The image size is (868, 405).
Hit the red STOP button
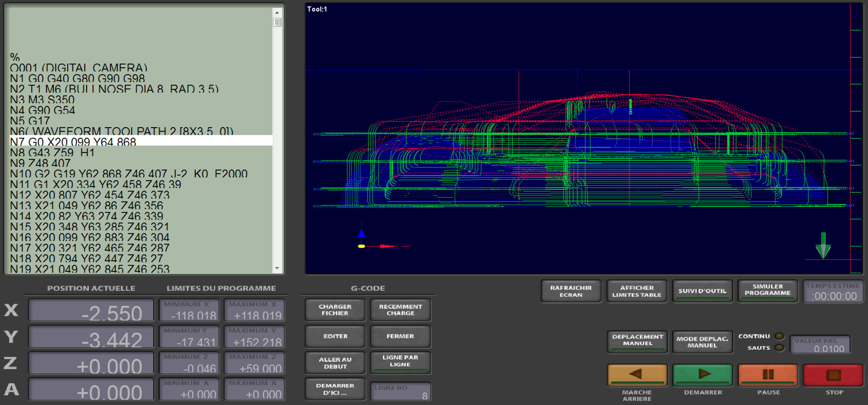[833, 374]
